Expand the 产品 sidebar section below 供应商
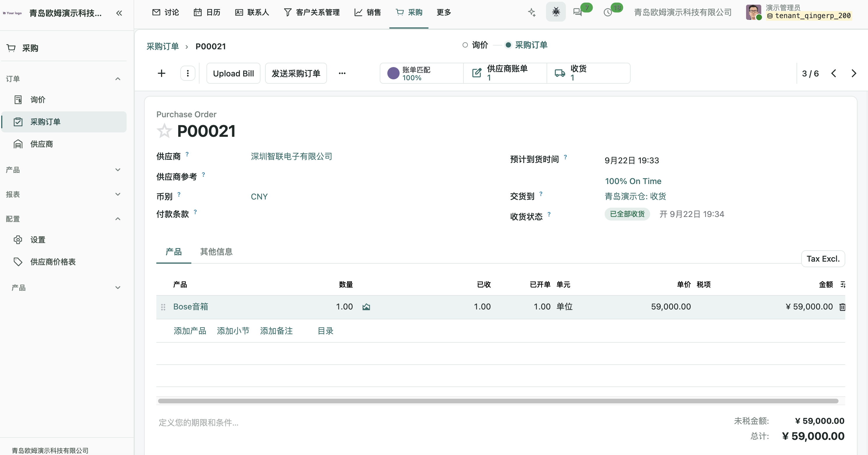This screenshot has height=455, width=868. coord(64,170)
